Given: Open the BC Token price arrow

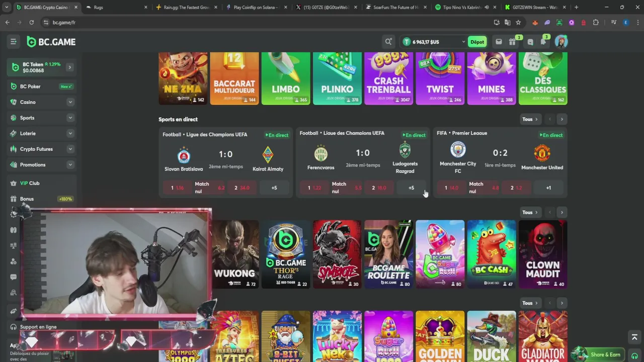Looking at the screenshot, I should [x=69, y=67].
